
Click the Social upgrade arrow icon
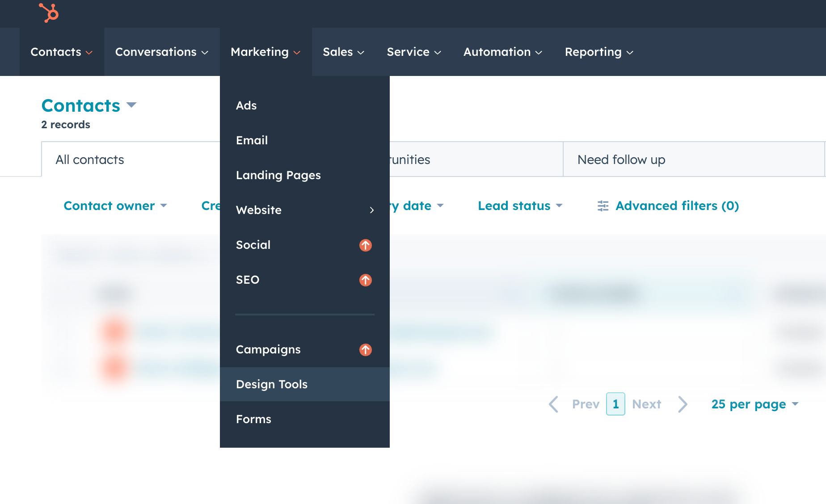(x=365, y=245)
